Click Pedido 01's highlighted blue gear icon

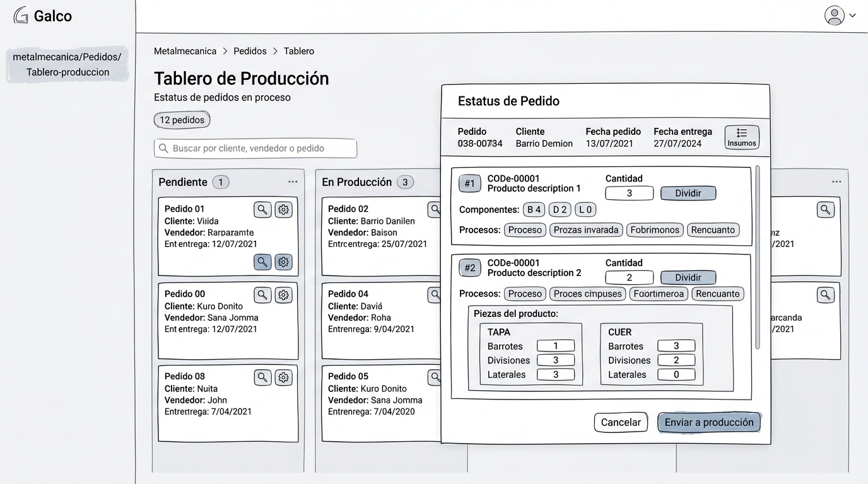click(x=284, y=262)
